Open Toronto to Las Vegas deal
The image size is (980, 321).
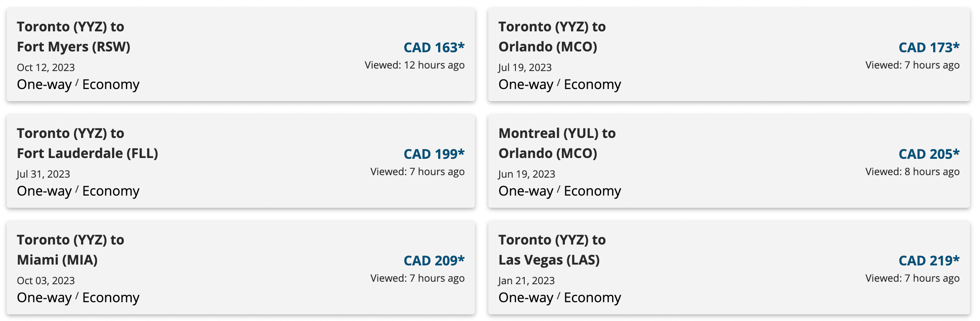728,267
